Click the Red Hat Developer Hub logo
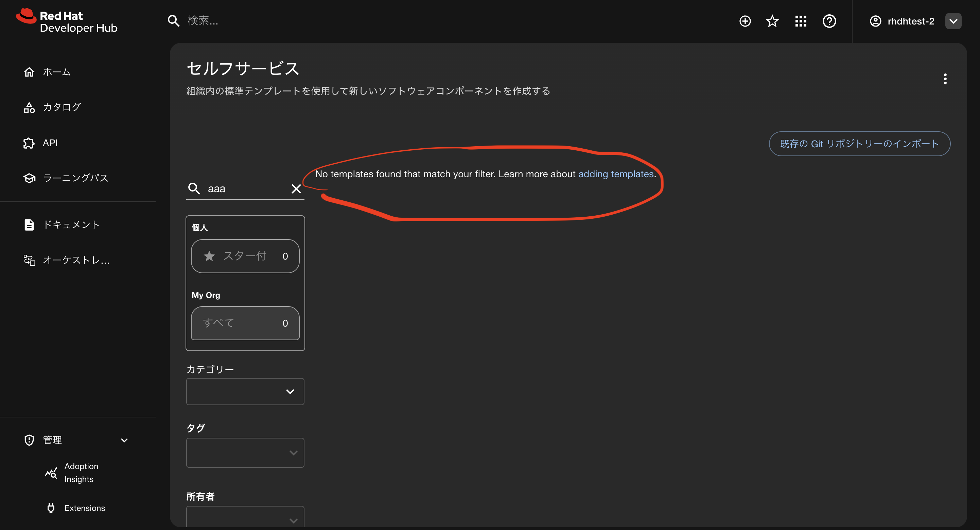This screenshot has height=530, width=980. point(67,21)
